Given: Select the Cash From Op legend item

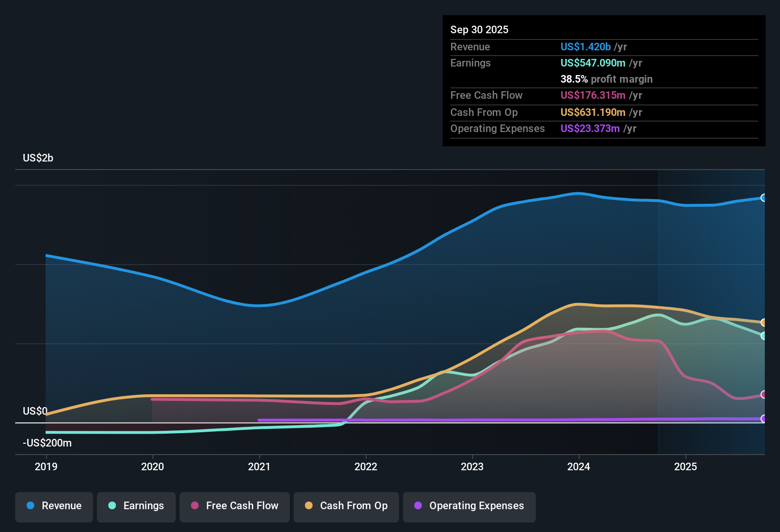Looking at the screenshot, I should point(346,506).
